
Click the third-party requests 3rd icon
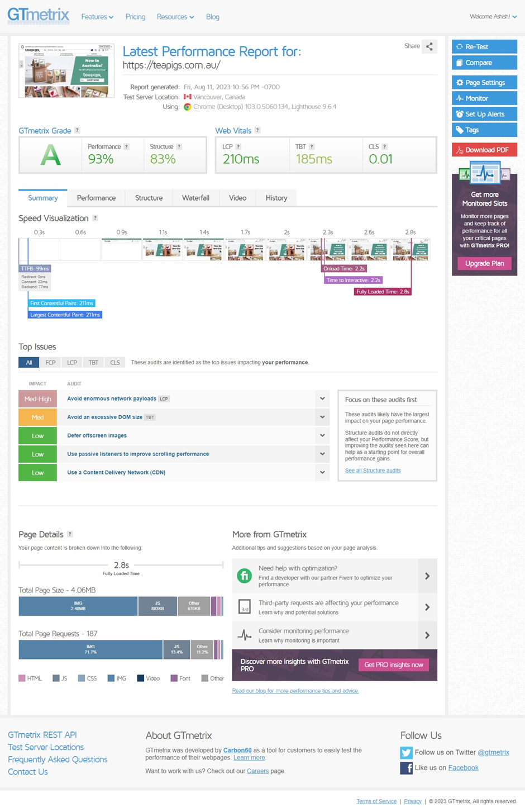(245, 607)
